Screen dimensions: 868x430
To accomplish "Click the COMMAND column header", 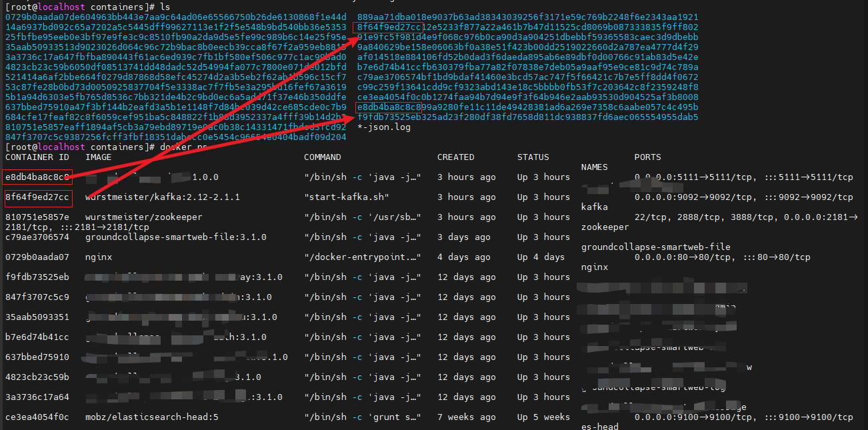I will click(323, 157).
